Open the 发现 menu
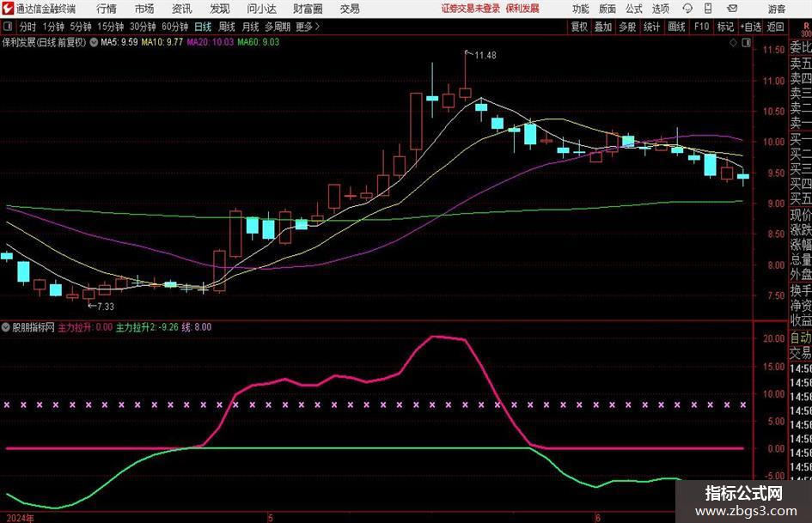The width and height of the screenshot is (812, 523). (x=220, y=9)
